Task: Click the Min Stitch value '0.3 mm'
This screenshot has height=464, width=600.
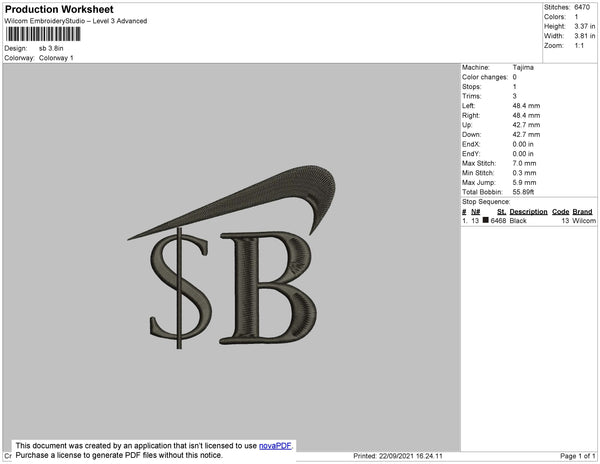Action: pos(525,173)
